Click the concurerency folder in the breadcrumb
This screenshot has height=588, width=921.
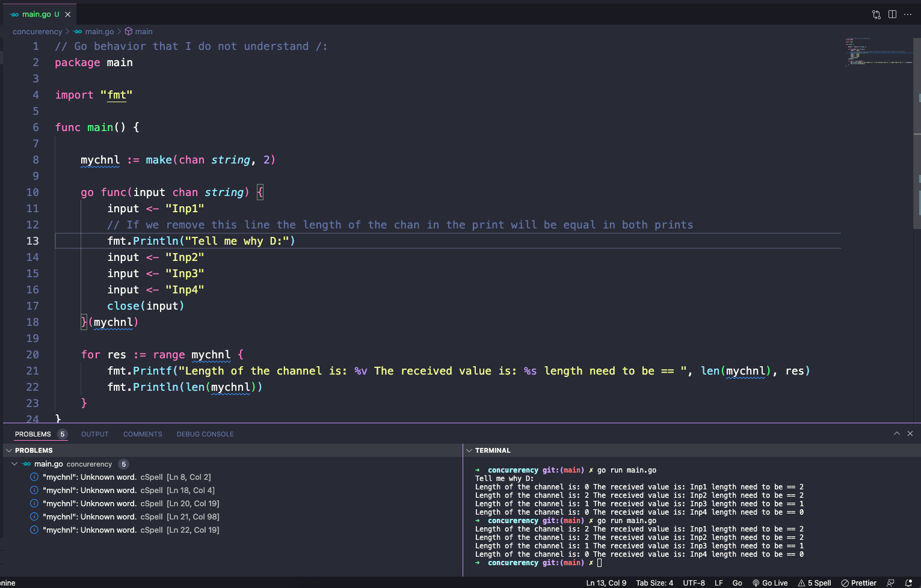tap(37, 31)
